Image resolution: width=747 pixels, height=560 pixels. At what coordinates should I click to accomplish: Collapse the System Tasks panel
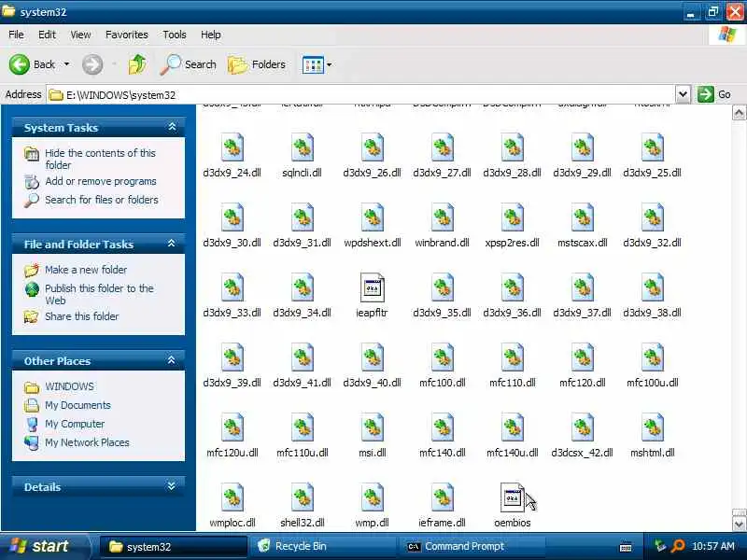172,127
